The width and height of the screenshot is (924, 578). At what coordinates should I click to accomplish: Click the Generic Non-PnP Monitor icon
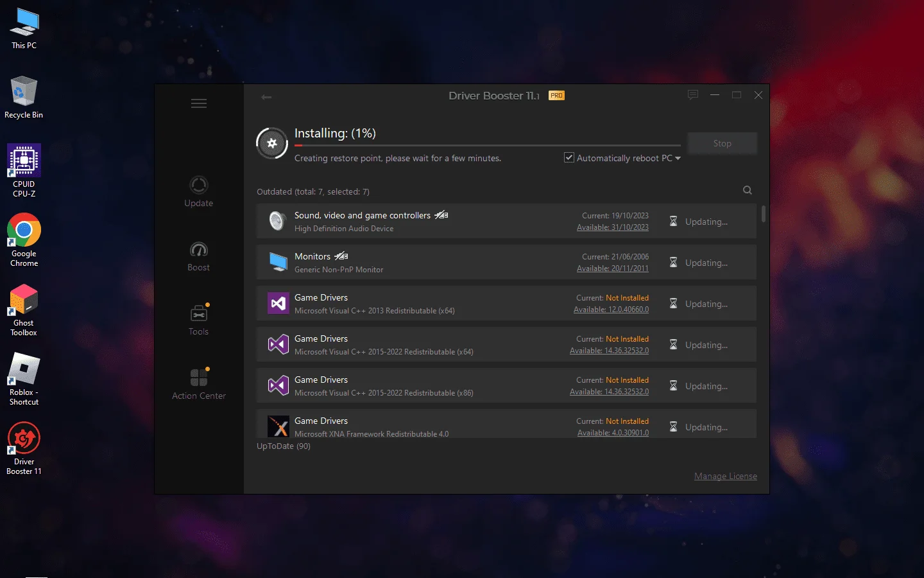point(278,262)
